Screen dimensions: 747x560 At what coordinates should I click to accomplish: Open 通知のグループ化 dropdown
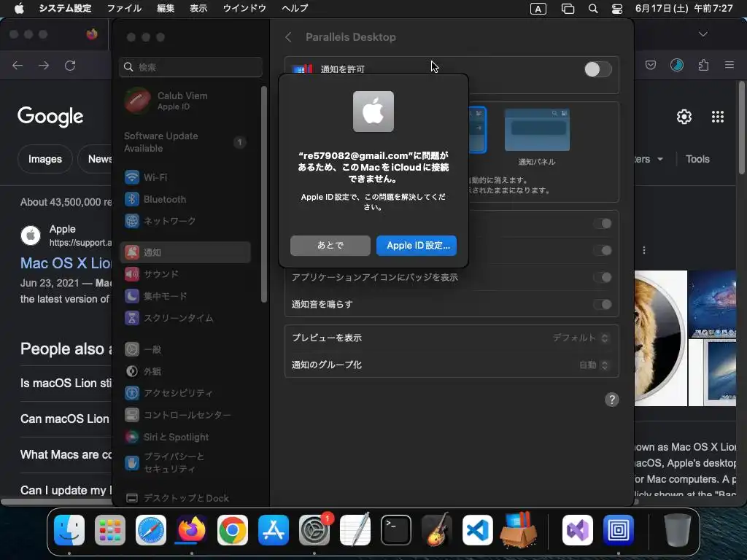tap(594, 365)
